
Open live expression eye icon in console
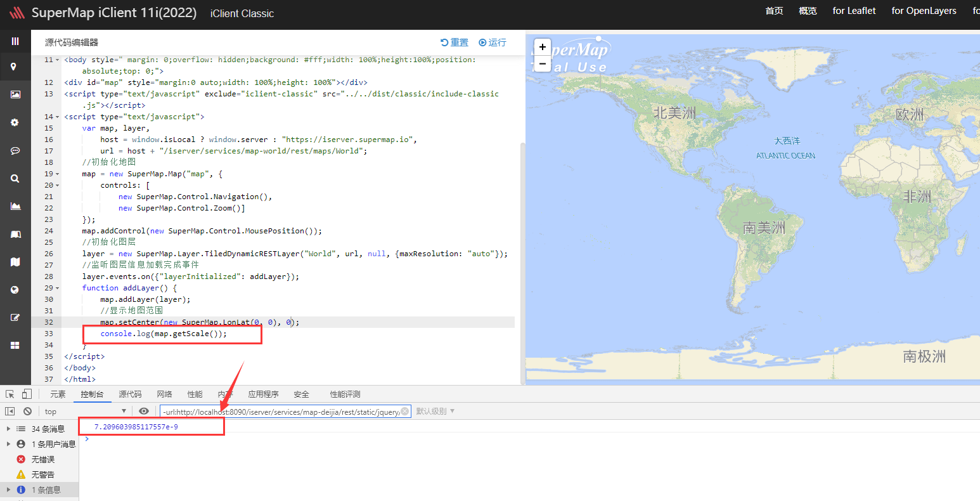point(144,411)
